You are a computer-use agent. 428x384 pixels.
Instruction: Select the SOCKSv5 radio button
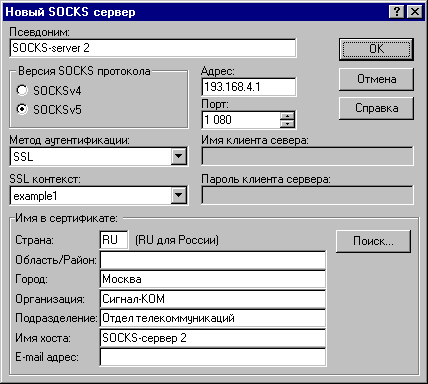click(x=22, y=109)
